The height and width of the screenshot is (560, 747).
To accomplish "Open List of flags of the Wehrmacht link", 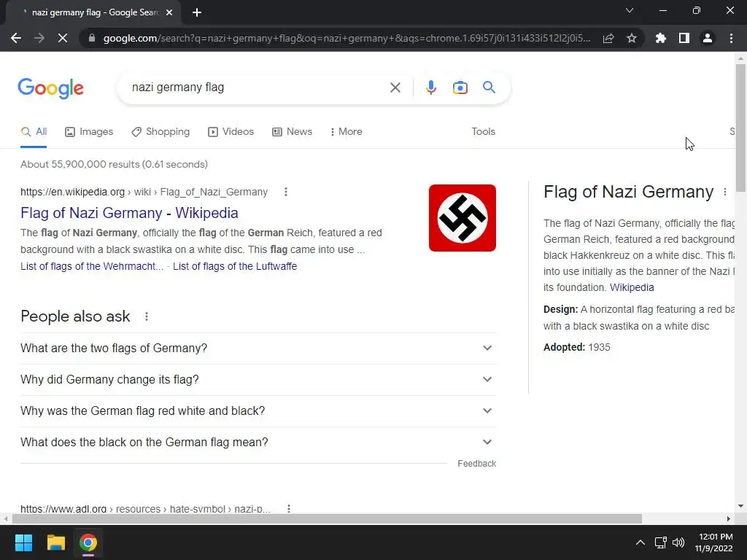I will [91, 266].
